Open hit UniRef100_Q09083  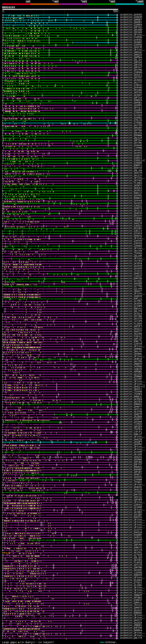[x=131, y=15]
